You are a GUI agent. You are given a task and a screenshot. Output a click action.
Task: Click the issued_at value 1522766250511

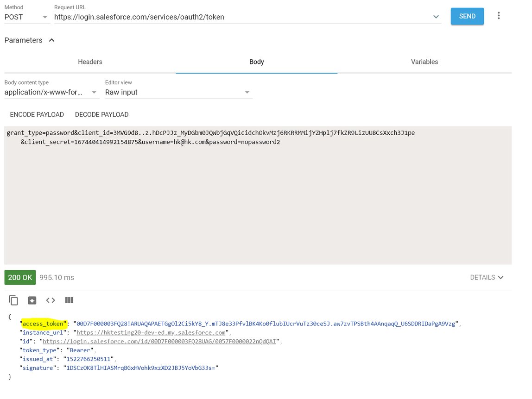(x=88, y=359)
